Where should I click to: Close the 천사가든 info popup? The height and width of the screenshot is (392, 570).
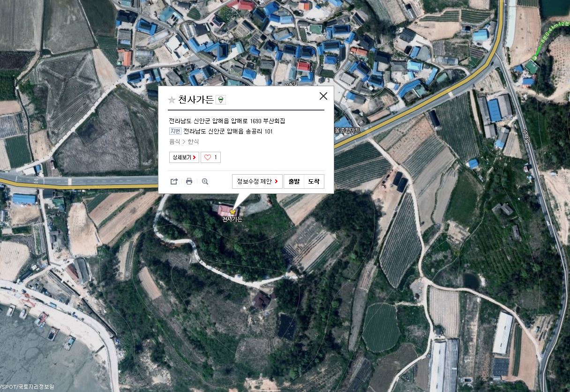323,96
